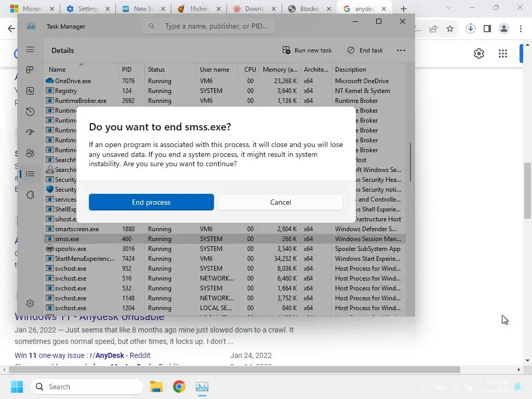
Task: Open the Performance page in Task Manager sidebar
Action: click(30, 91)
